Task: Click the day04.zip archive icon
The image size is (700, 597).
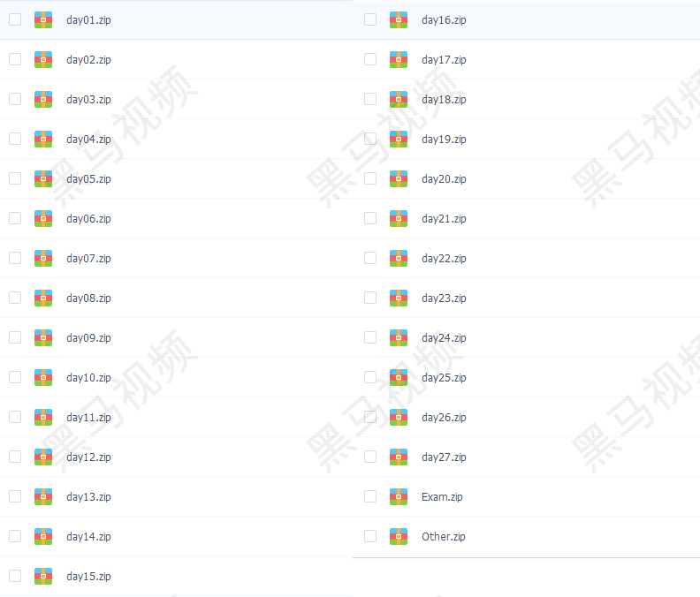Action: pyautogui.click(x=43, y=139)
